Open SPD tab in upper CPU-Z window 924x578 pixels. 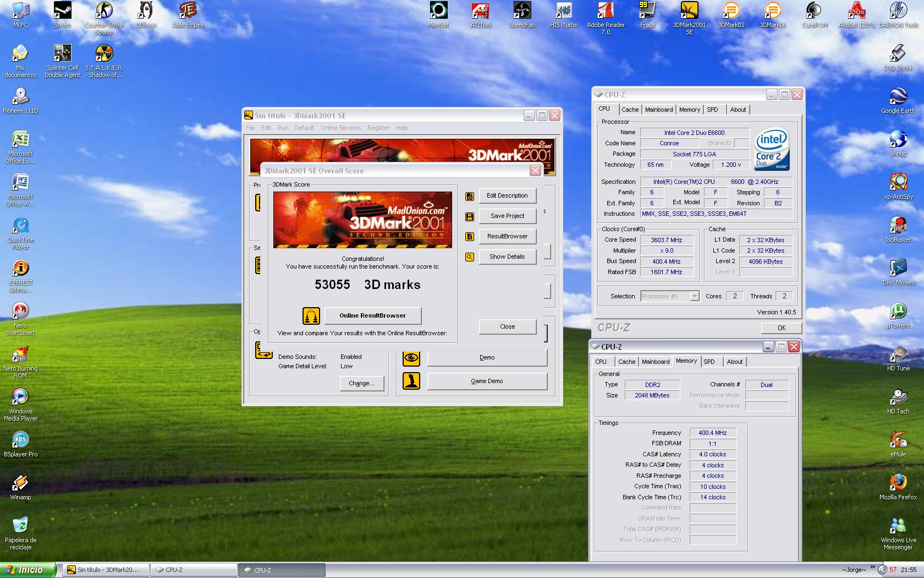pos(712,110)
